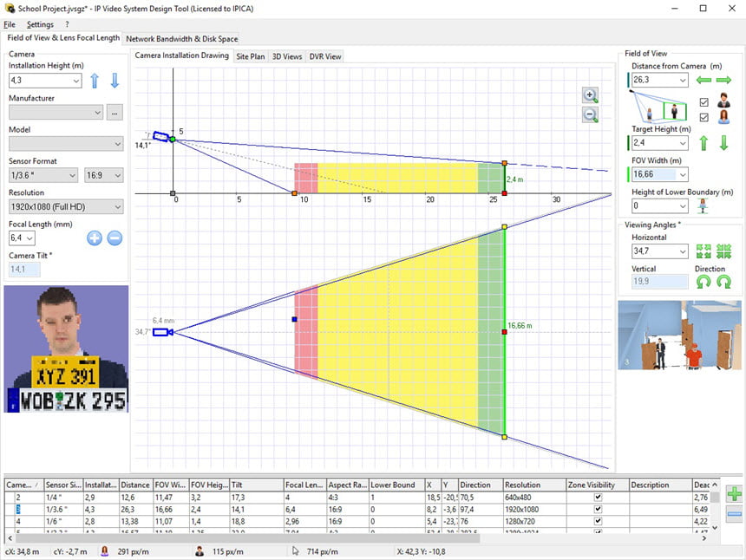This screenshot has height=560, width=746.
Task: Select the camera icon in the side view
Action: 160,136
